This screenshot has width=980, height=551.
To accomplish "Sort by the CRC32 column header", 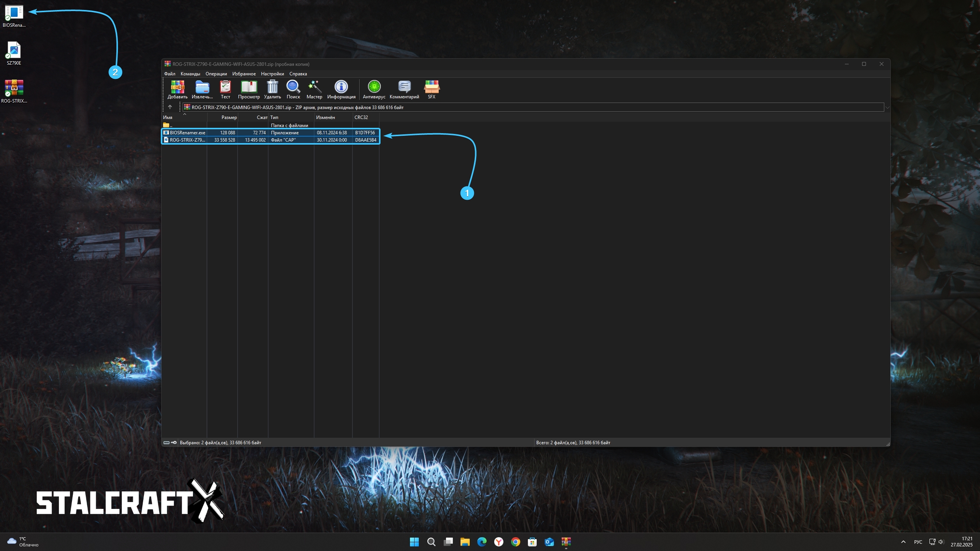I will tap(366, 117).
